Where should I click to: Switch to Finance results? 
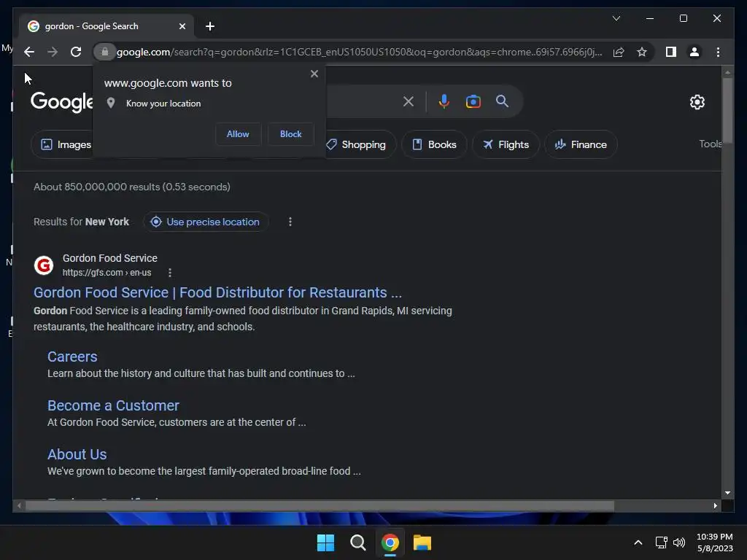pos(581,145)
